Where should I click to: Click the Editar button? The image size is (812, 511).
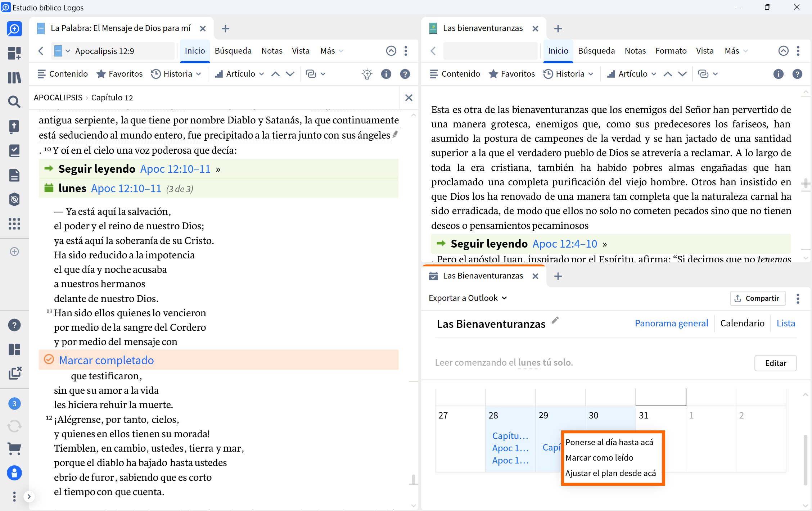pyautogui.click(x=775, y=363)
